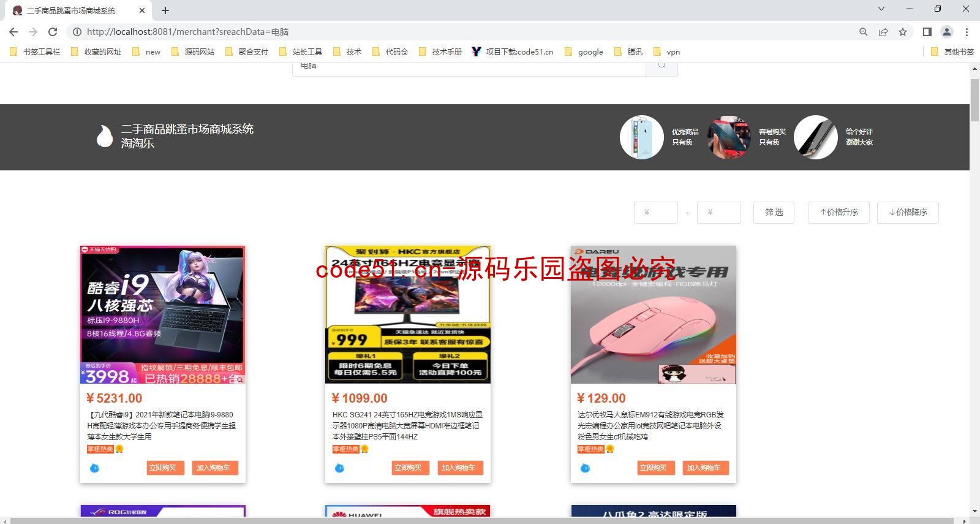Click the browser forward arrow
Image resolution: width=980 pixels, height=524 pixels.
[x=33, y=32]
